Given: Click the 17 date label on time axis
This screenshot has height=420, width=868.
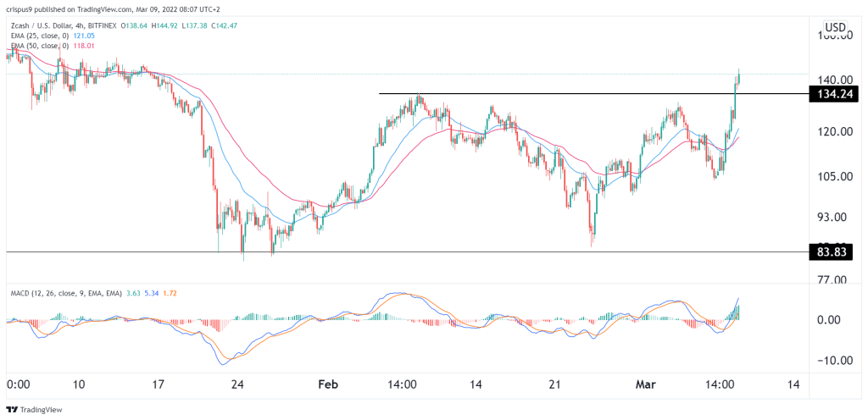Looking at the screenshot, I should pos(159,384).
